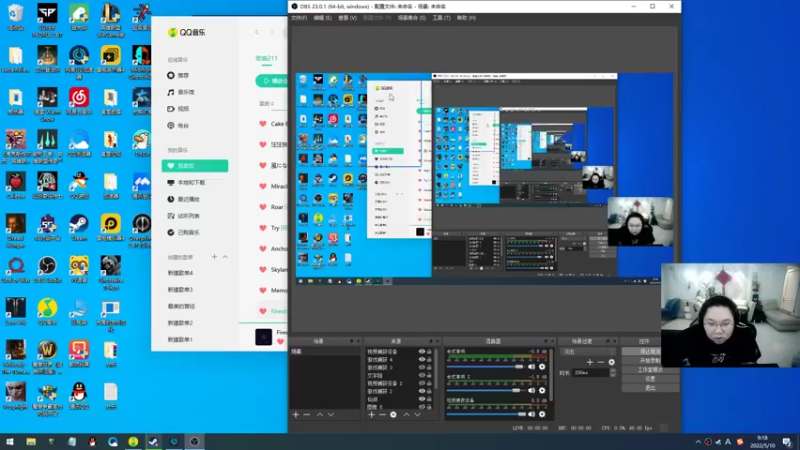Open 音乐馆 in QQ音乐 sidebar

point(181,92)
